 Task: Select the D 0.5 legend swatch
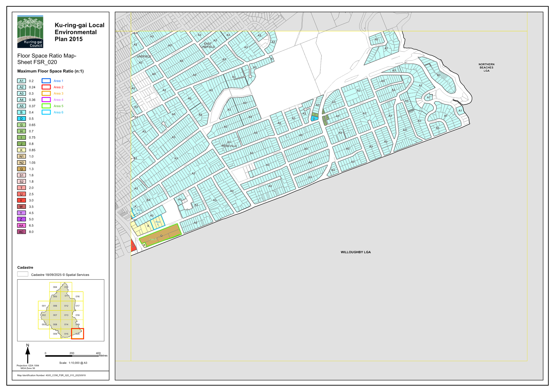21,119
